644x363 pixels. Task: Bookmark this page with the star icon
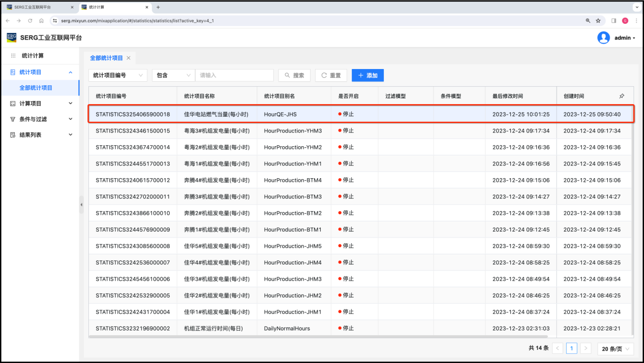(598, 21)
